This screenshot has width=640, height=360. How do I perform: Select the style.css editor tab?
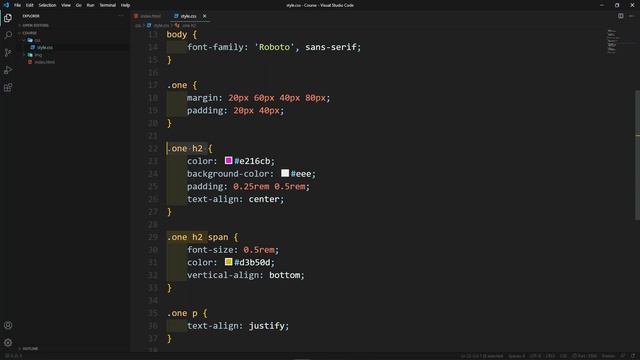pos(188,16)
